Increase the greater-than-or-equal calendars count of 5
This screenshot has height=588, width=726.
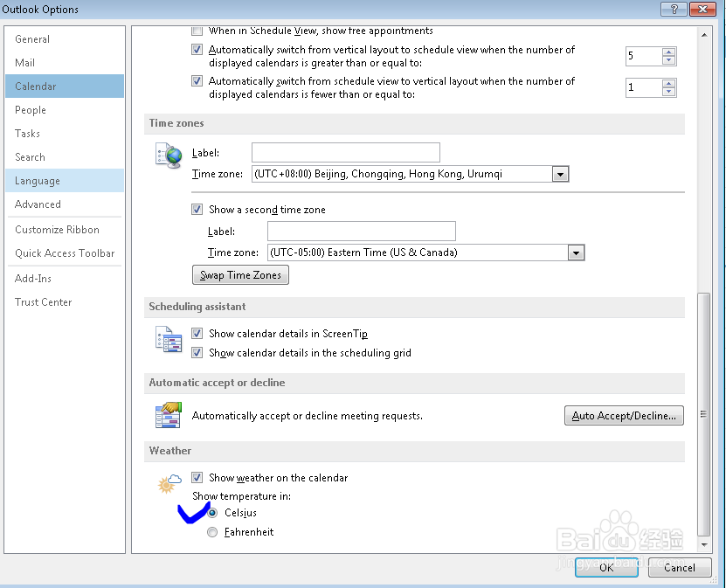tap(668, 52)
